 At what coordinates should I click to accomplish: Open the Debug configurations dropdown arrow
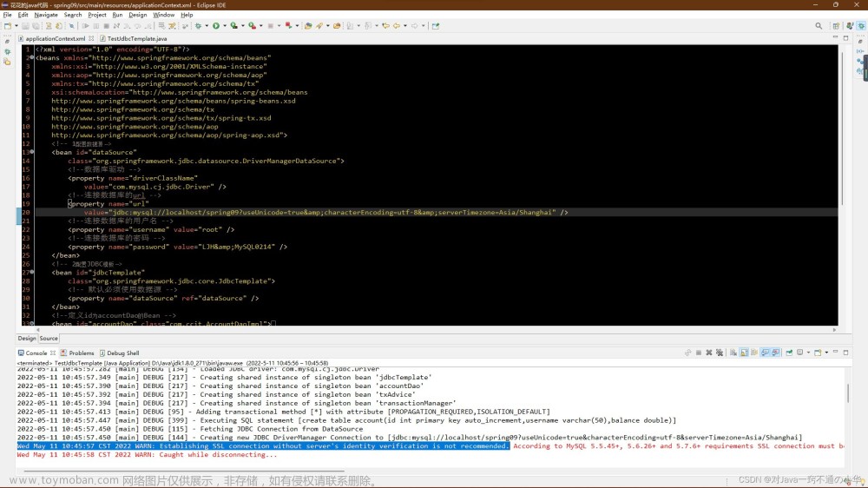[207, 25]
